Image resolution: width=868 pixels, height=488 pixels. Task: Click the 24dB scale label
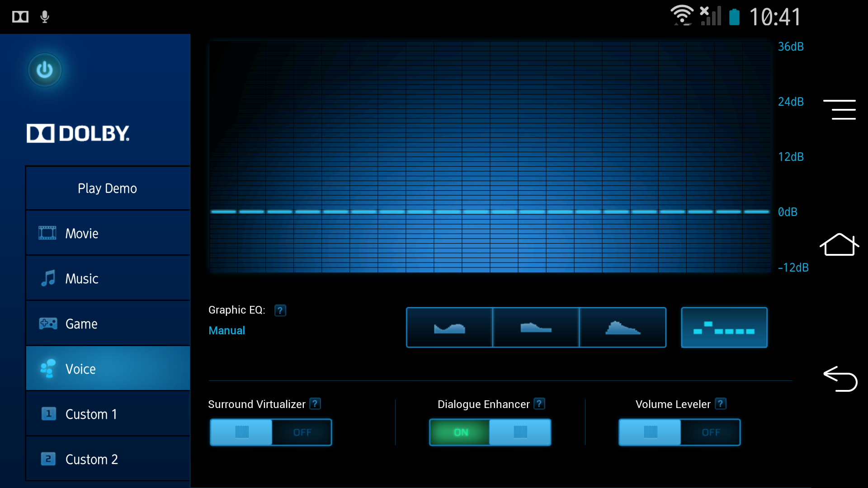(791, 102)
